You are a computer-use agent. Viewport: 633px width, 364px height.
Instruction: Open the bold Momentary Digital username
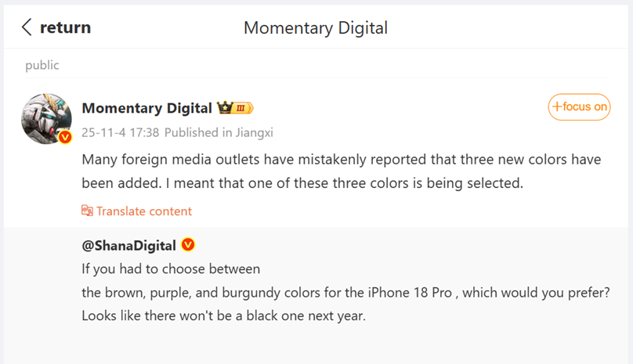coord(146,108)
